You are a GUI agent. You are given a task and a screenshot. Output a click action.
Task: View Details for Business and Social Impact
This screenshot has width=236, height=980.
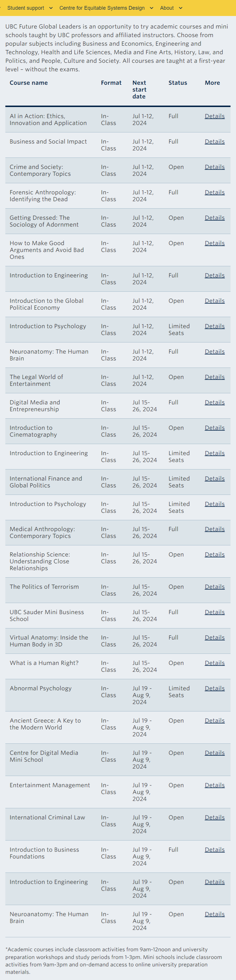pos(215,142)
